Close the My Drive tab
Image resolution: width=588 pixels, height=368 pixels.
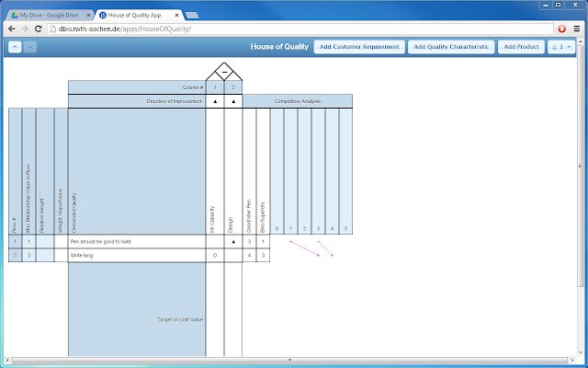[x=88, y=16]
